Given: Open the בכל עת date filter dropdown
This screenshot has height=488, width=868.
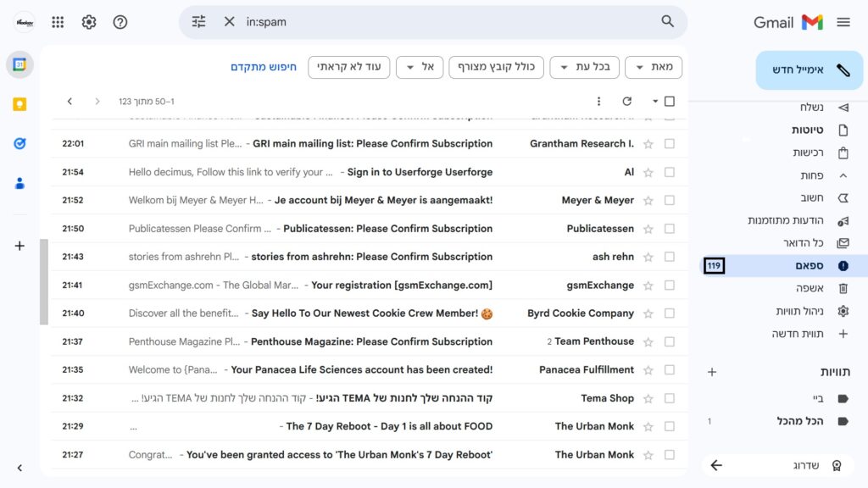Looking at the screenshot, I should [585, 67].
